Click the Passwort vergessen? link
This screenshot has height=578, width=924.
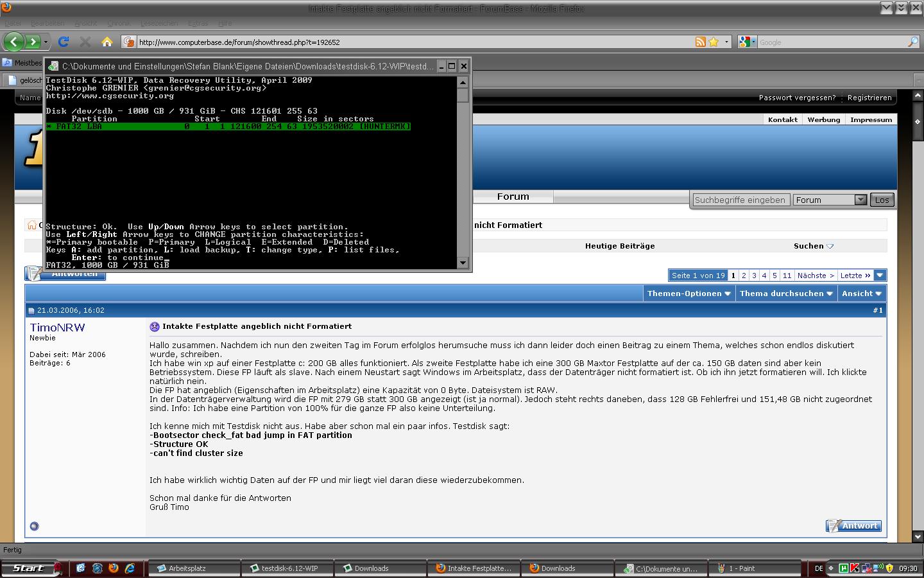(797, 98)
